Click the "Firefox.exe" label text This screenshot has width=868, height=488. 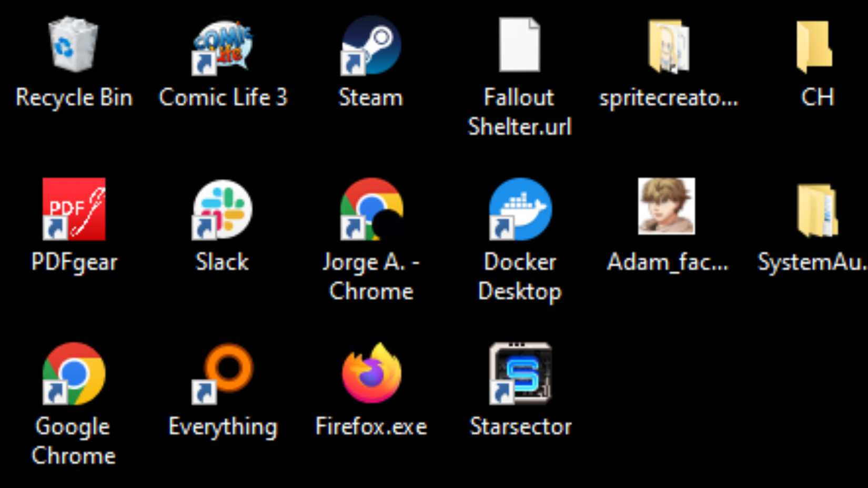tap(371, 426)
